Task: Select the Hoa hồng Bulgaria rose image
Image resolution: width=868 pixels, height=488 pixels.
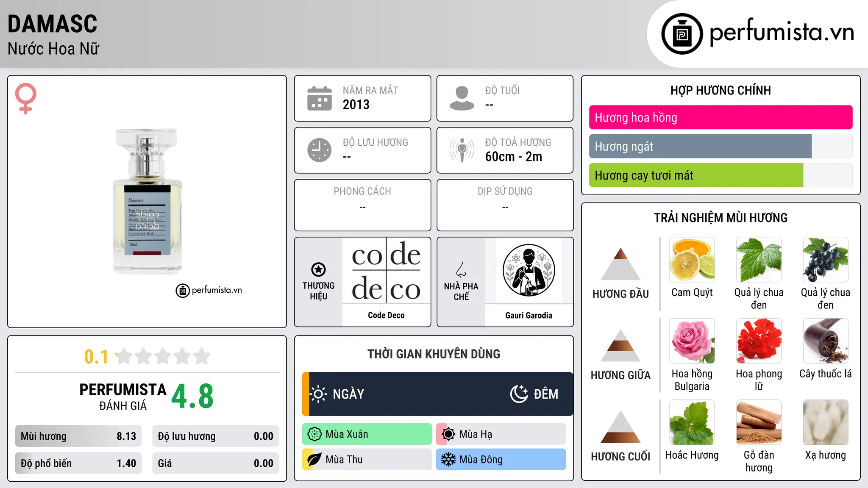Action: click(692, 341)
